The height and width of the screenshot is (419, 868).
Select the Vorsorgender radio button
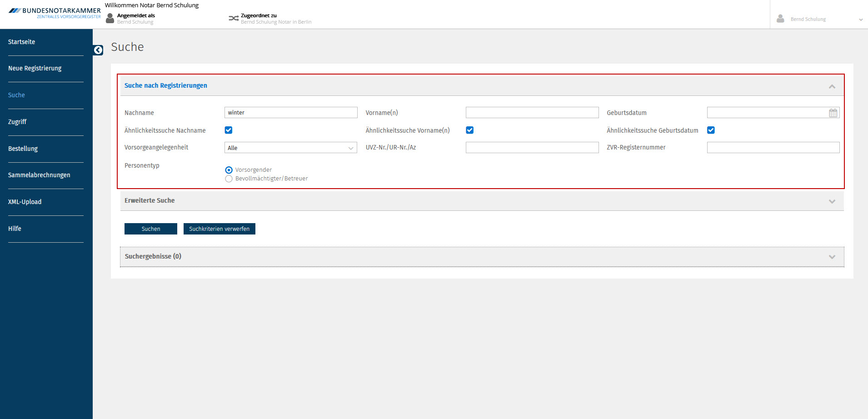pyautogui.click(x=229, y=170)
